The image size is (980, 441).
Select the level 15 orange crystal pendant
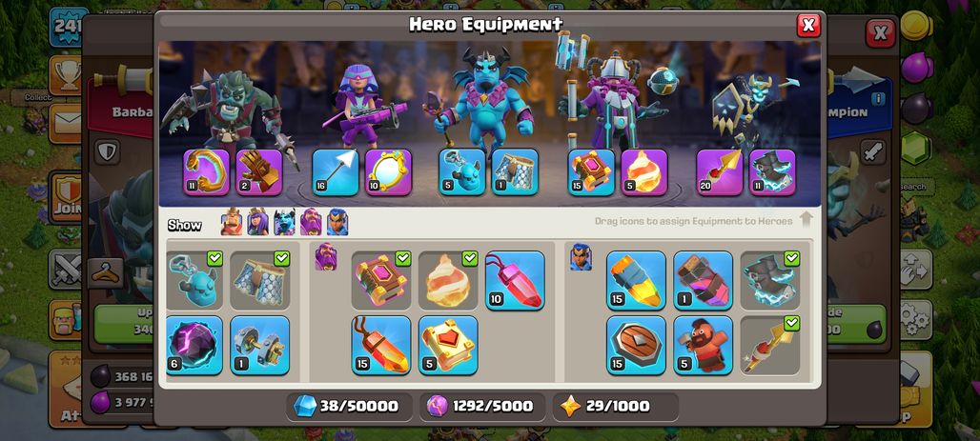tap(380, 346)
